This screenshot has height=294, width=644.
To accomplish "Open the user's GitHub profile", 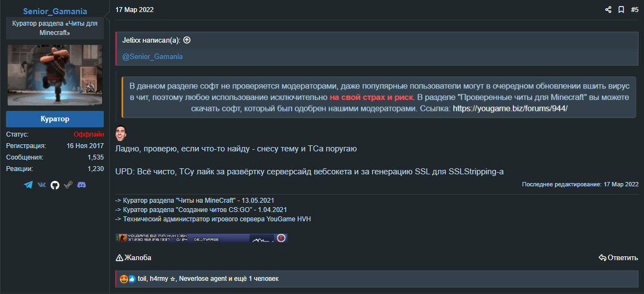I will pyautogui.click(x=55, y=185).
